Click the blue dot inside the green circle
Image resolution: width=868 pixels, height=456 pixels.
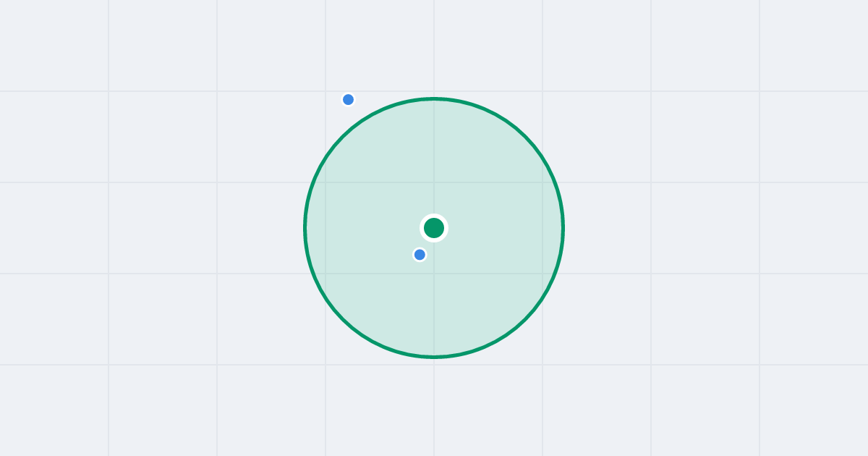coord(420,255)
